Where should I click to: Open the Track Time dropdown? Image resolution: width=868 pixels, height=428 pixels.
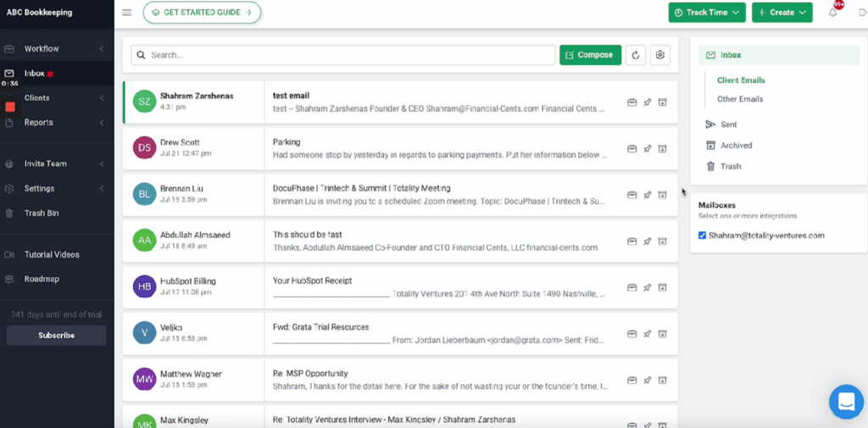707,13
